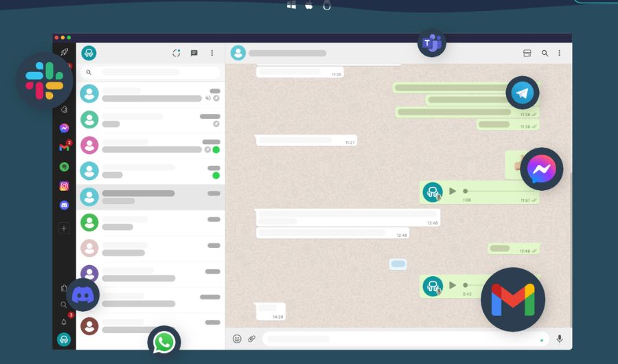Open the chat with the pink avatar
Image resolution: width=618 pixels, height=364 pixels.
pos(150,146)
